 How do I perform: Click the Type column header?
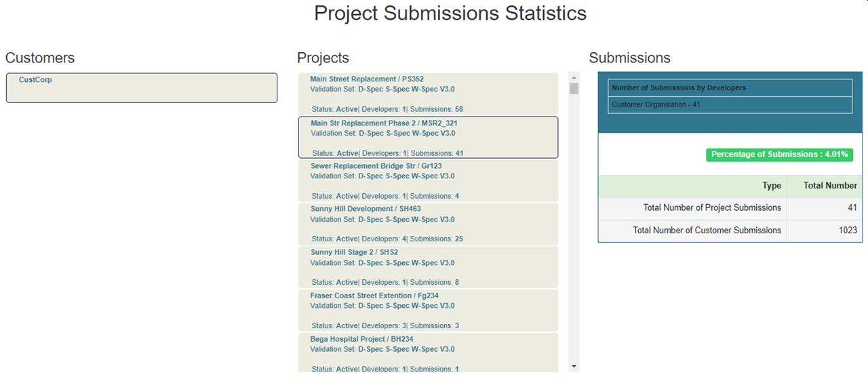click(x=772, y=186)
